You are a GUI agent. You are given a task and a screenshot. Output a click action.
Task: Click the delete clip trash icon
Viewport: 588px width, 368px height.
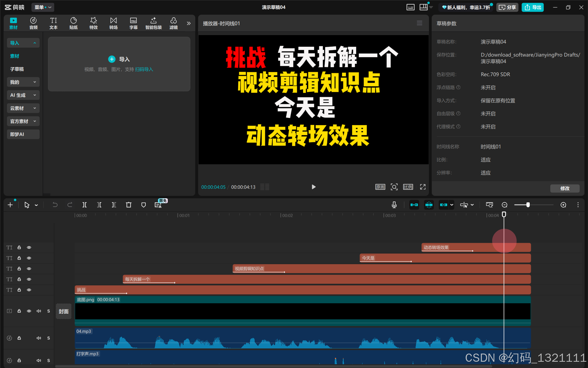[x=129, y=205]
